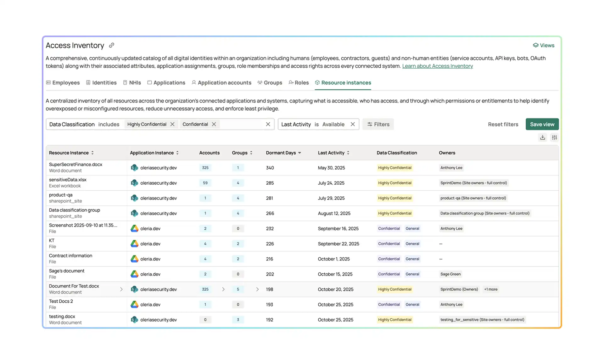Click the download export icon
Viewport: 604px width, 364px height.
click(542, 137)
